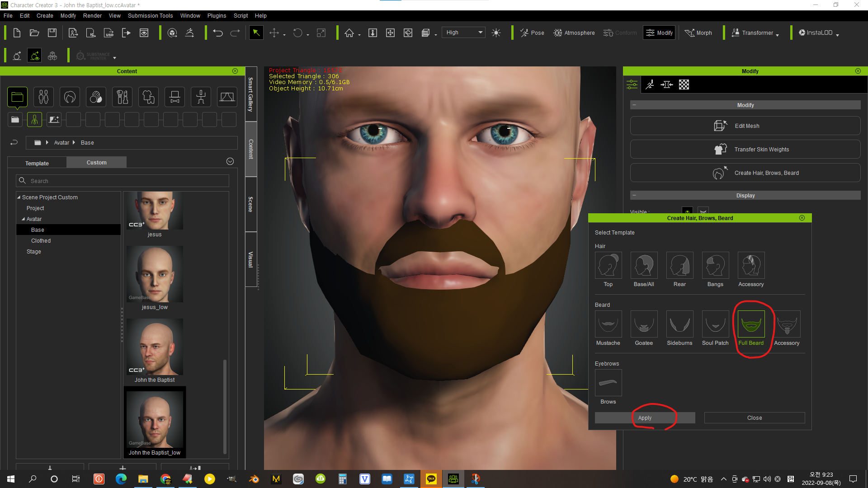Image resolution: width=868 pixels, height=488 pixels.
Task: Pick the Sideburns beard template
Action: tap(679, 324)
